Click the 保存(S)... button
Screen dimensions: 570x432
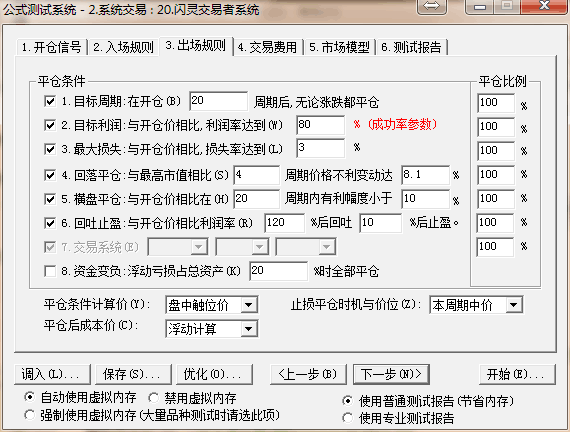point(133,374)
